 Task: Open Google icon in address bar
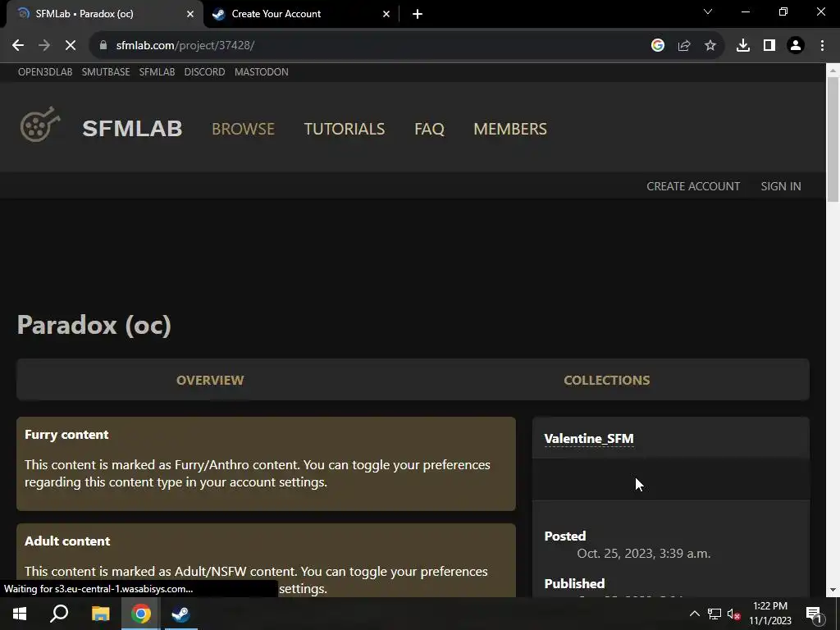pyautogui.click(x=658, y=46)
